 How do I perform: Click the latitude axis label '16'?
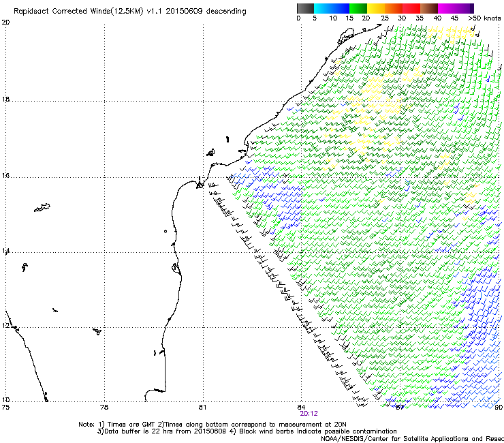pyautogui.click(x=5, y=176)
